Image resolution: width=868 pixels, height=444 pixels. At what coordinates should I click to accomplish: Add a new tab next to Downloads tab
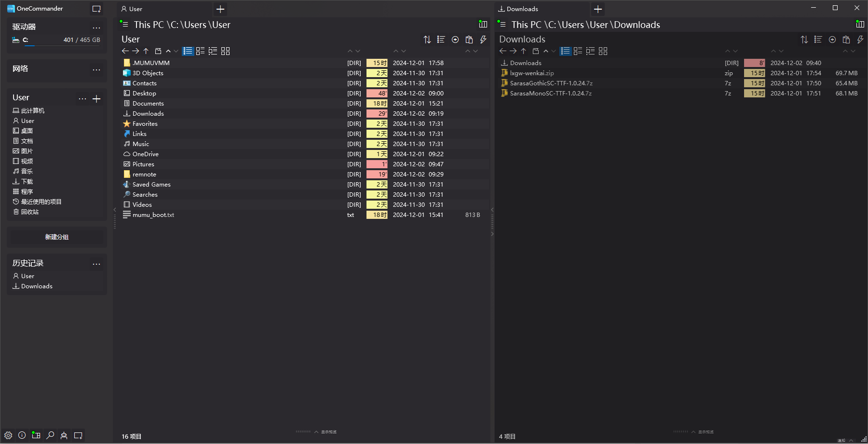[598, 9]
